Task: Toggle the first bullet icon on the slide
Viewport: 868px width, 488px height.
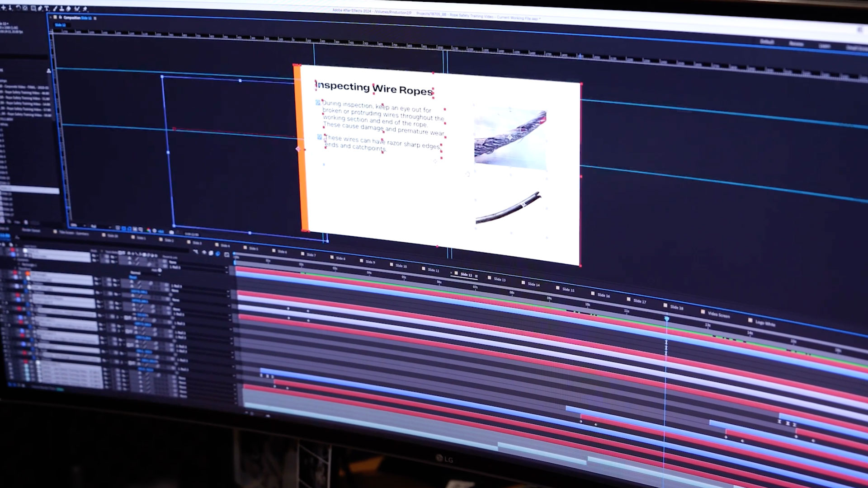Action: point(318,103)
